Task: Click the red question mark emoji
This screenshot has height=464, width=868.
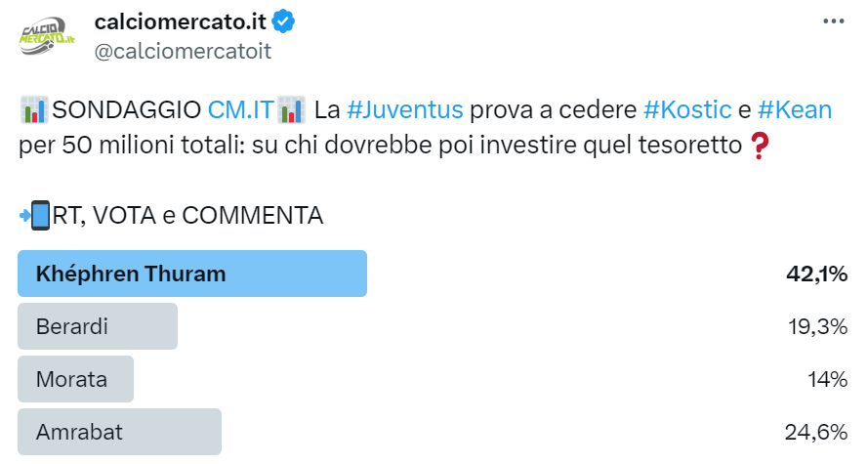Action: pos(758,147)
